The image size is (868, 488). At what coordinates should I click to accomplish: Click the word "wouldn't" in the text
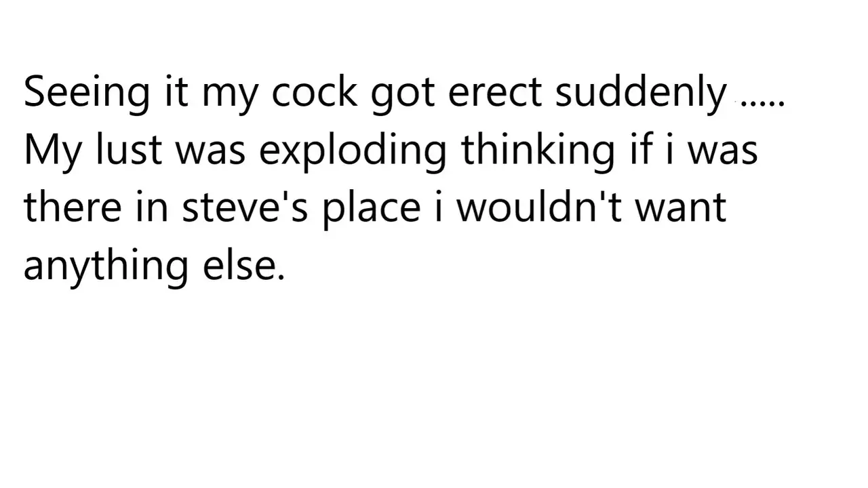click(539, 207)
